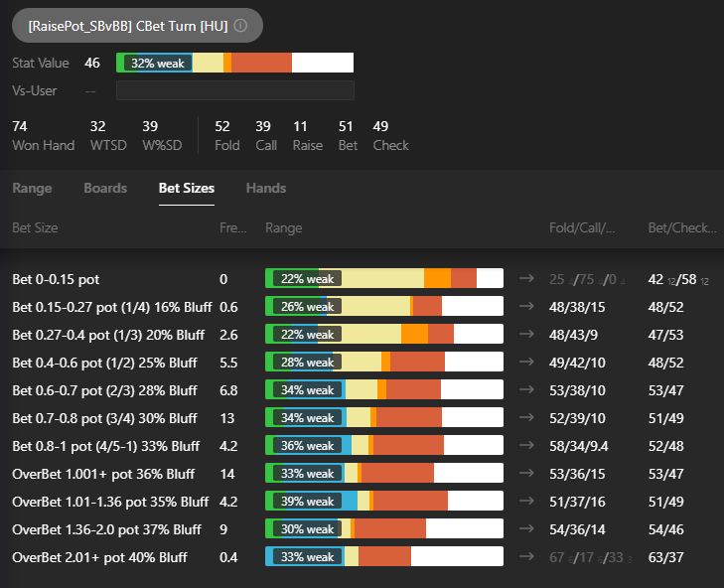The height and width of the screenshot is (588, 724).
Task: Switch to the Range tab
Action: click(32, 189)
